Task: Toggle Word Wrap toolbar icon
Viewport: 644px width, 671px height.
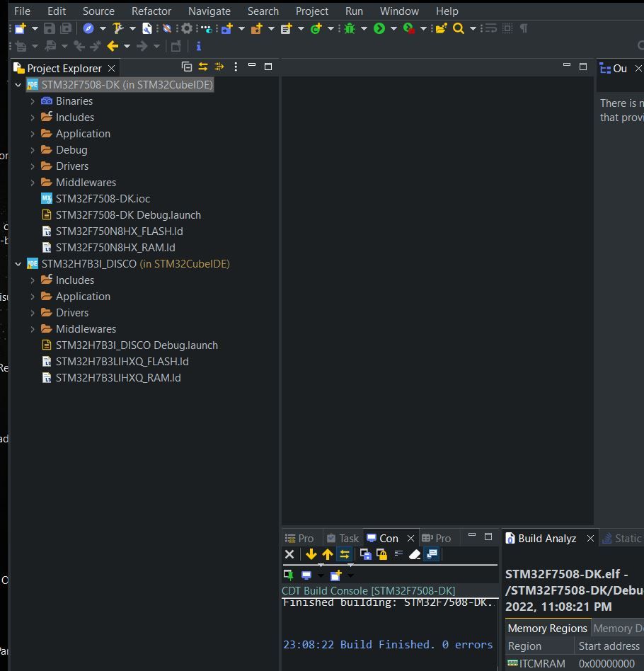Action: coord(491,29)
